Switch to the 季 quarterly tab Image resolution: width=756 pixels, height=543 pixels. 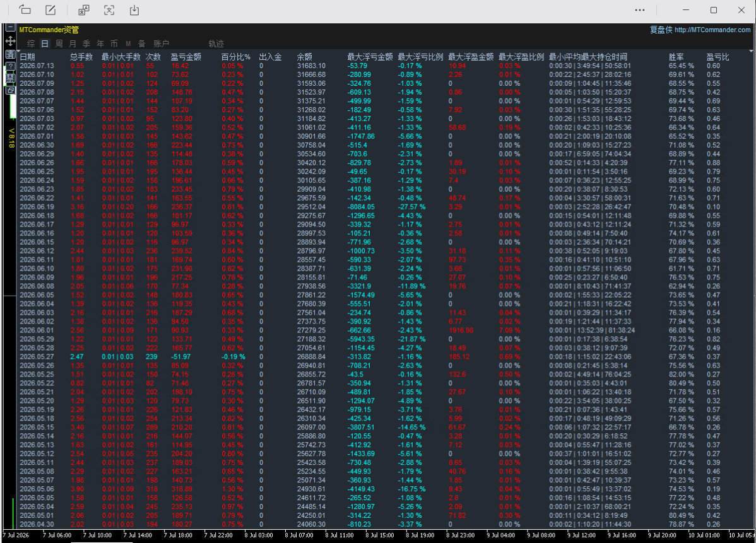(x=87, y=44)
